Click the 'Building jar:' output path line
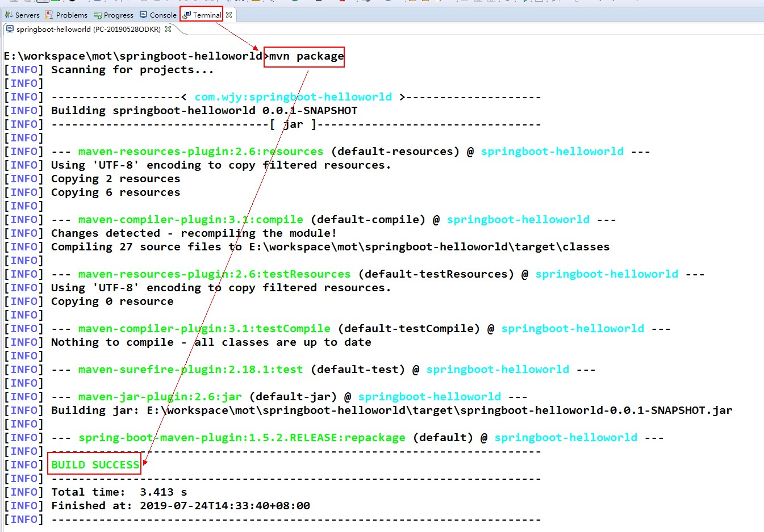This screenshot has height=532, width=764. tap(392, 410)
